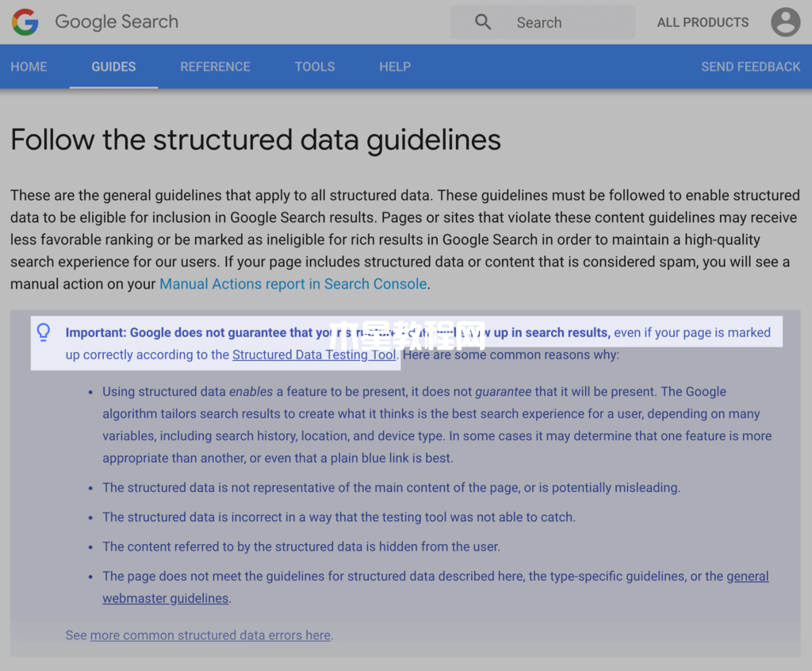Follow the general webmaster guidelines link
Image resolution: width=812 pixels, height=671 pixels.
click(435, 587)
